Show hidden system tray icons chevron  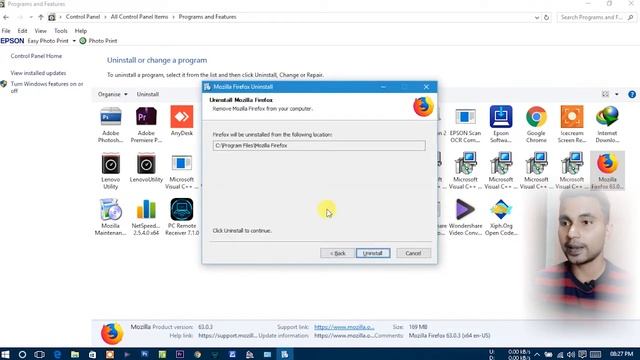(537, 354)
